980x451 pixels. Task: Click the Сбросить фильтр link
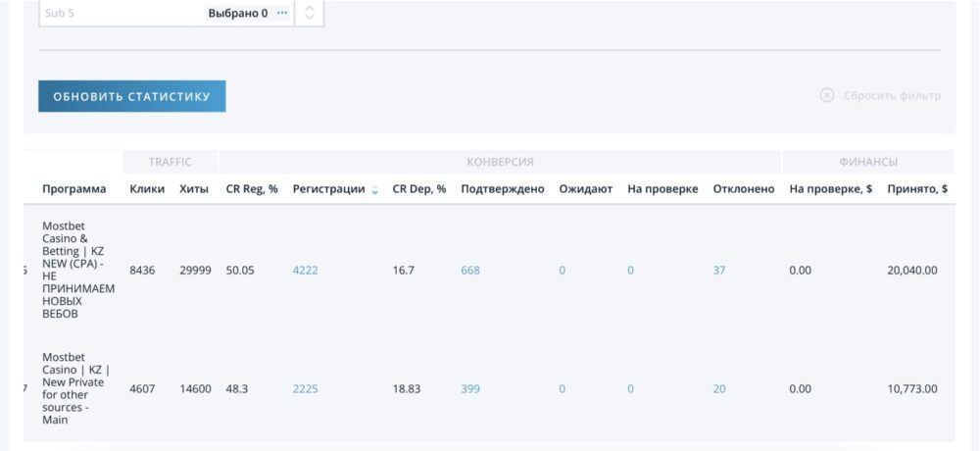coord(892,95)
